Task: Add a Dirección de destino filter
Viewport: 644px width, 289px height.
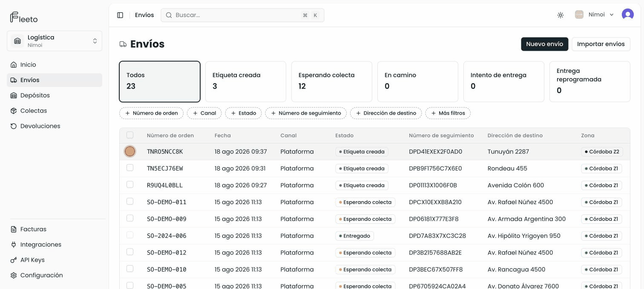Action: coord(386,113)
